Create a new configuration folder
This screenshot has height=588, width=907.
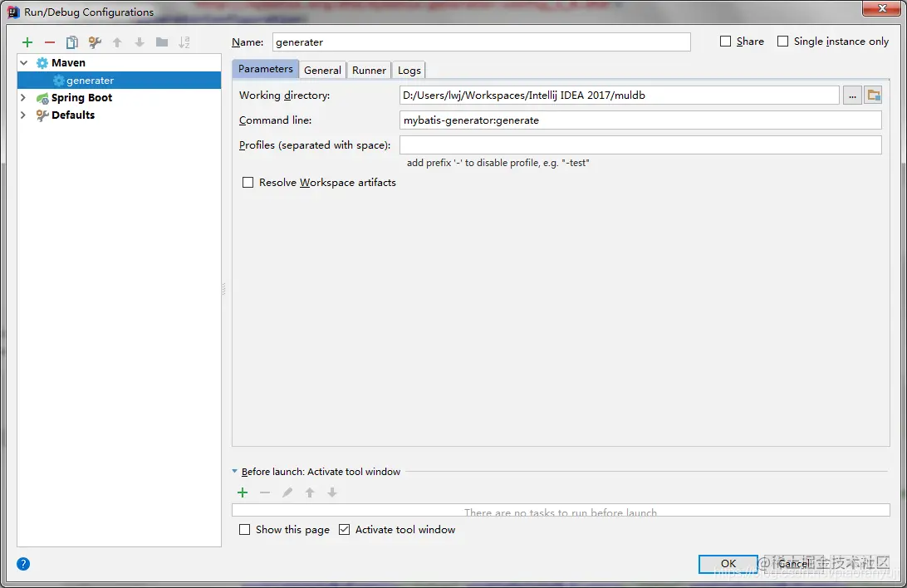click(162, 42)
